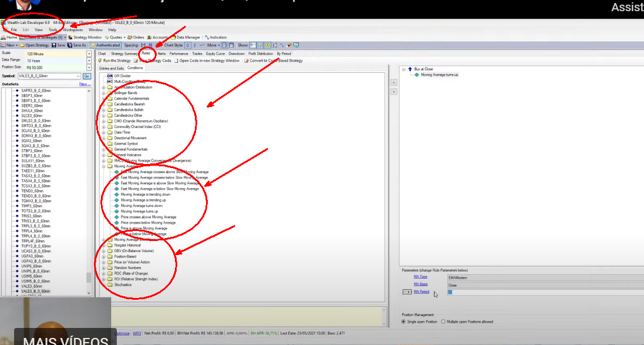
Task: Click the WFO link in status bar
Action: pyautogui.click(x=137, y=333)
